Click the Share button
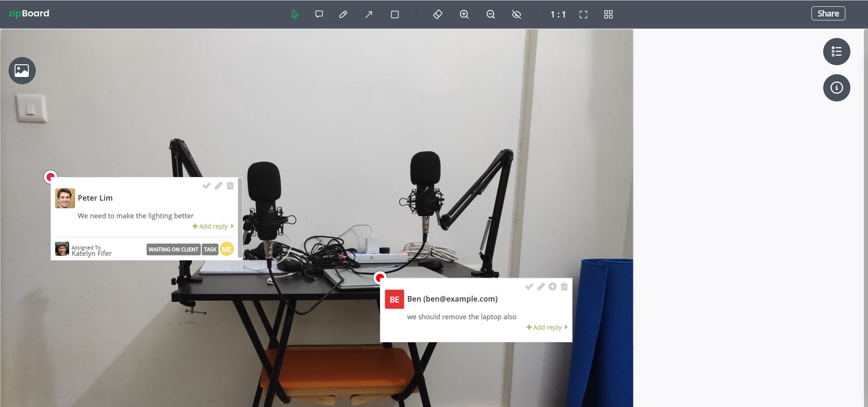 828,14
